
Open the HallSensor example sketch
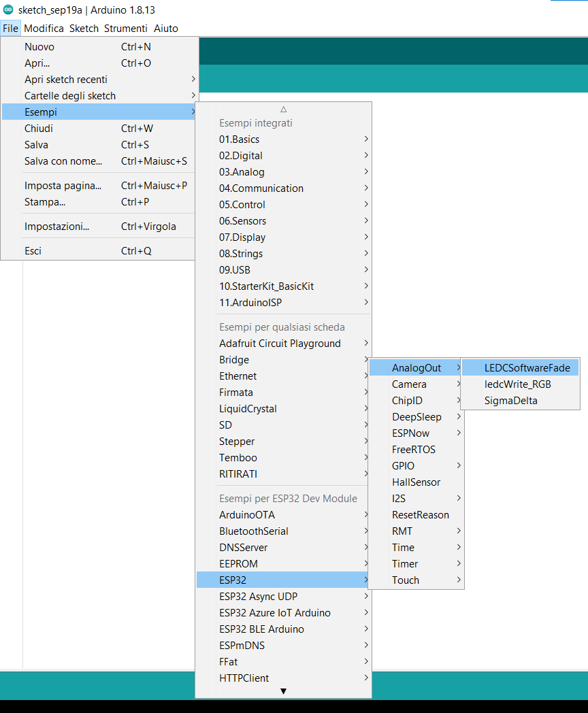coord(416,482)
